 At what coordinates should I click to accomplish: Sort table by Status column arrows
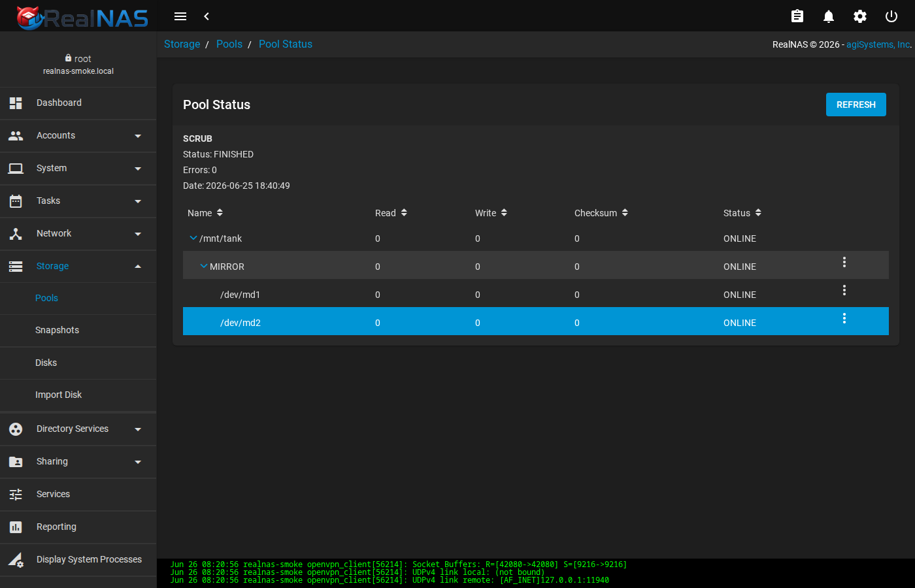[x=758, y=213]
